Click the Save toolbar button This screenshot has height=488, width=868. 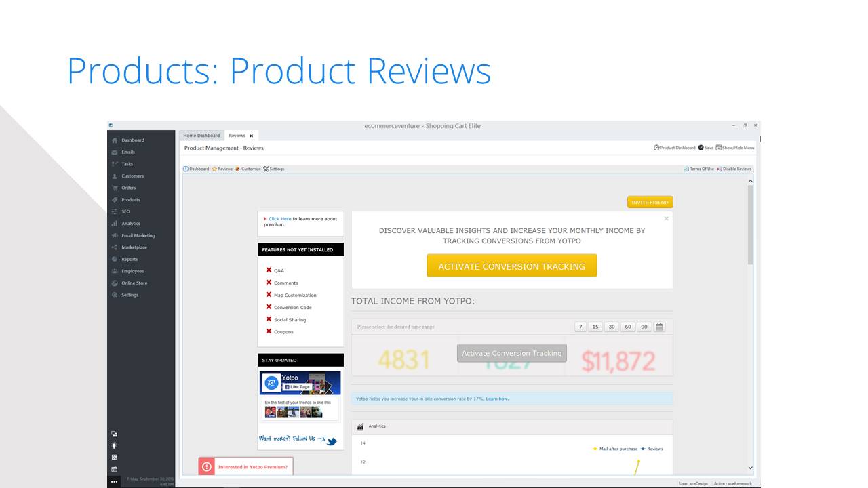point(706,148)
